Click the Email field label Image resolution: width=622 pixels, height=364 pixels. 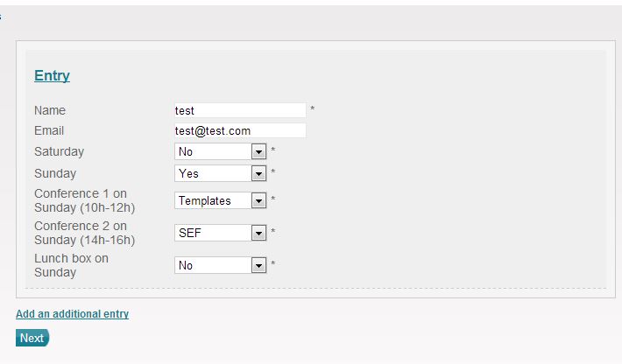49,130
